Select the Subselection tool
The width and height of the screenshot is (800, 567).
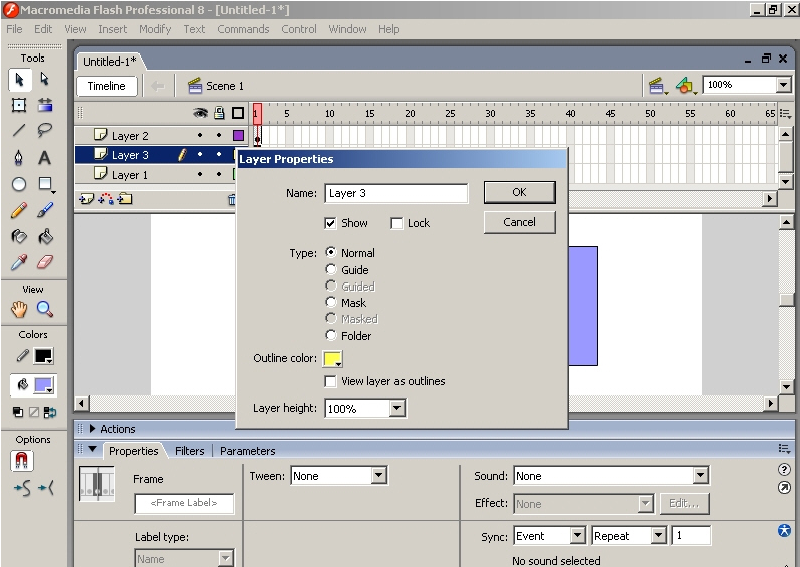pyautogui.click(x=45, y=80)
